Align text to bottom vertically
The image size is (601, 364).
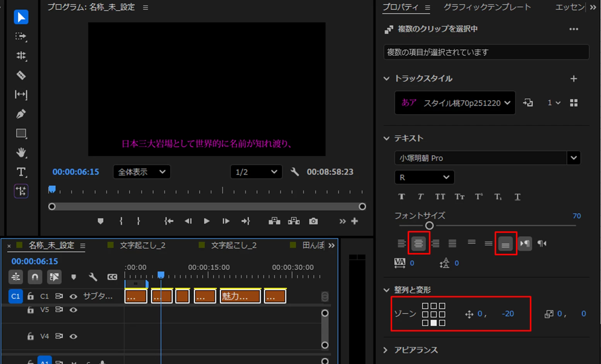coord(505,244)
